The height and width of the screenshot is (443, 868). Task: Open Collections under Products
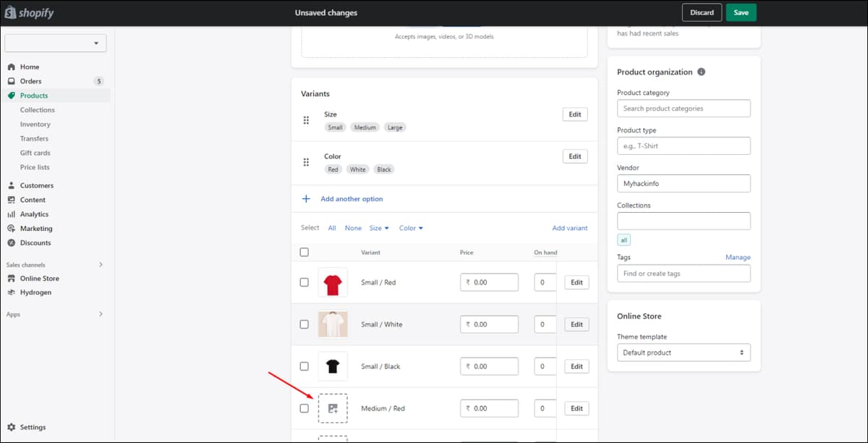click(38, 110)
